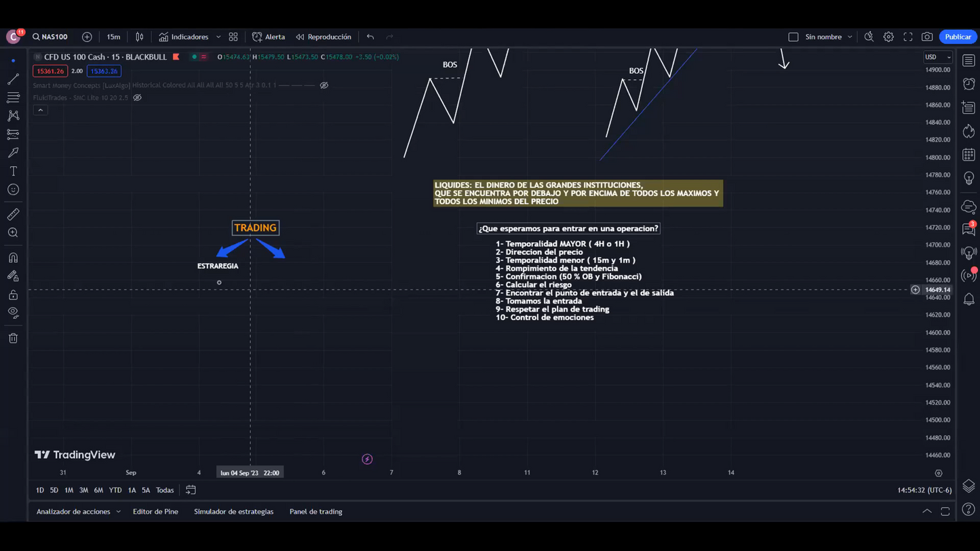The height and width of the screenshot is (551, 980).
Task: Expand the Analizador de acciones dropdown
Action: pos(78,512)
